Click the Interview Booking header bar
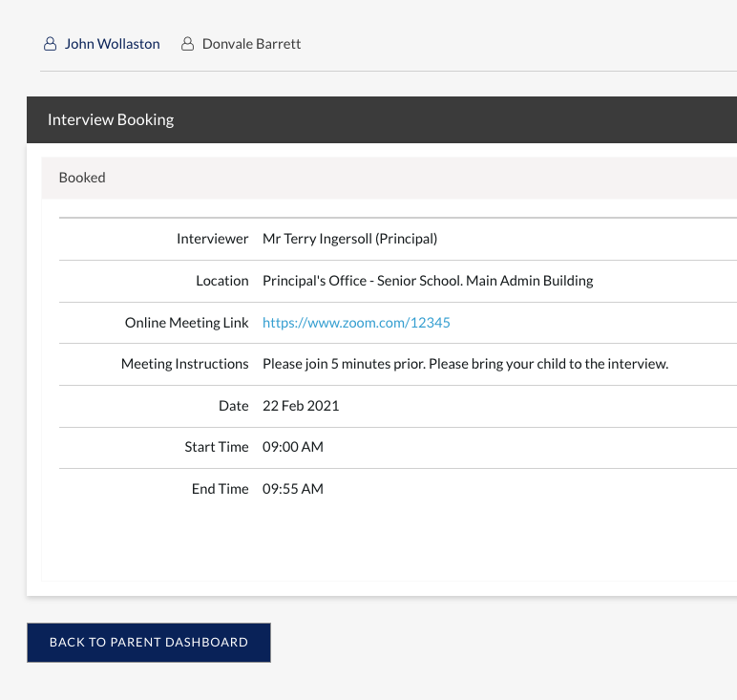Image resolution: width=737 pixels, height=700 pixels. click(x=382, y=120)
